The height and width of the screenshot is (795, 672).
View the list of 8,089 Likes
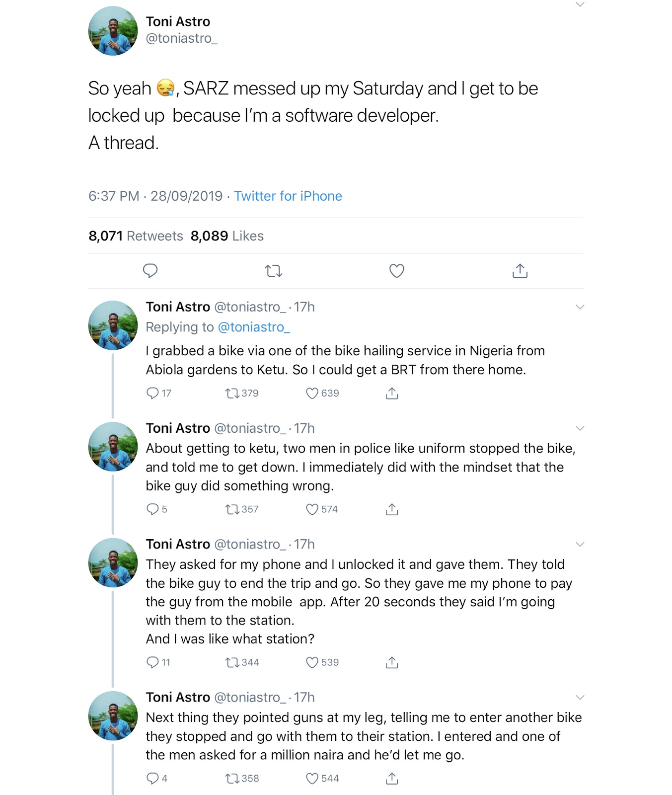click(227, 236)
